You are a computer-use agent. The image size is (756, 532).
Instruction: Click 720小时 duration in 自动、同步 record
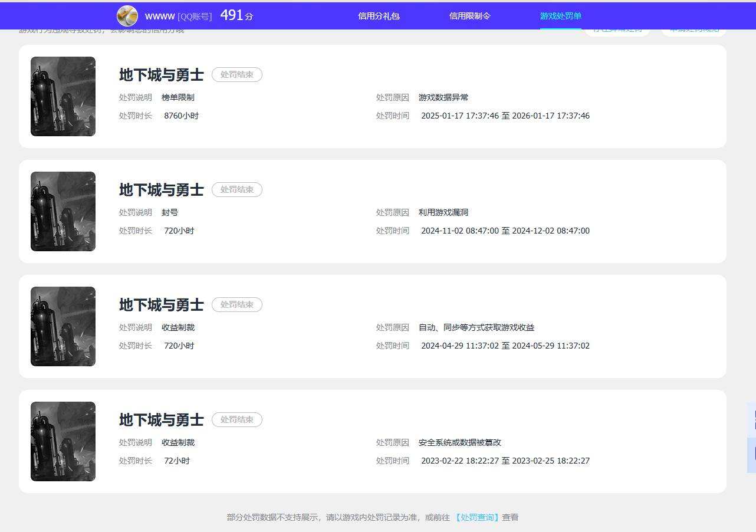pos(179,346)
